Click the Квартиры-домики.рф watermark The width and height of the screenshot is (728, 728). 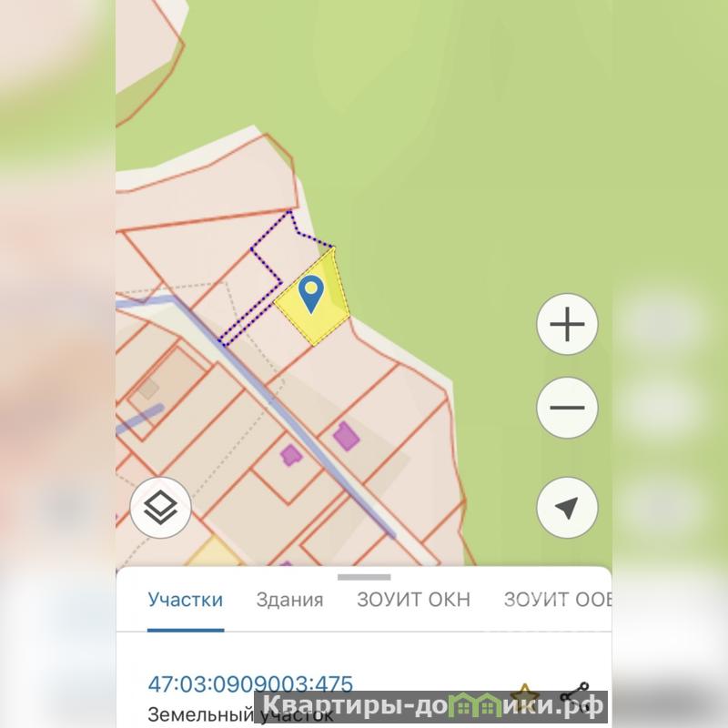tap(430, 707)
